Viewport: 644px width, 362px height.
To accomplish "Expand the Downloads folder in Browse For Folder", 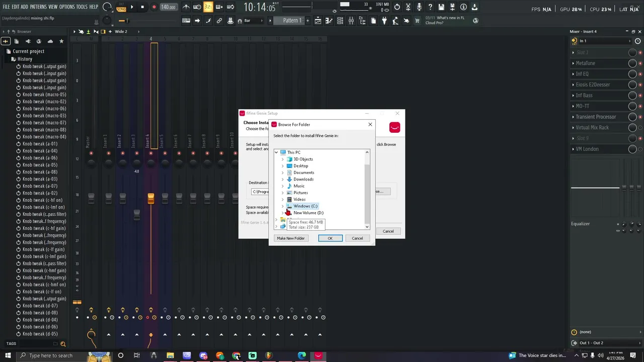I will point(283,179).
